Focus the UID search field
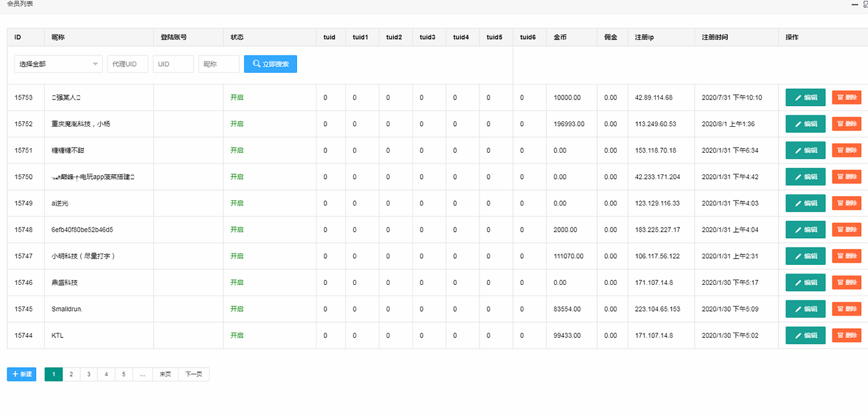 click(173, 64)
